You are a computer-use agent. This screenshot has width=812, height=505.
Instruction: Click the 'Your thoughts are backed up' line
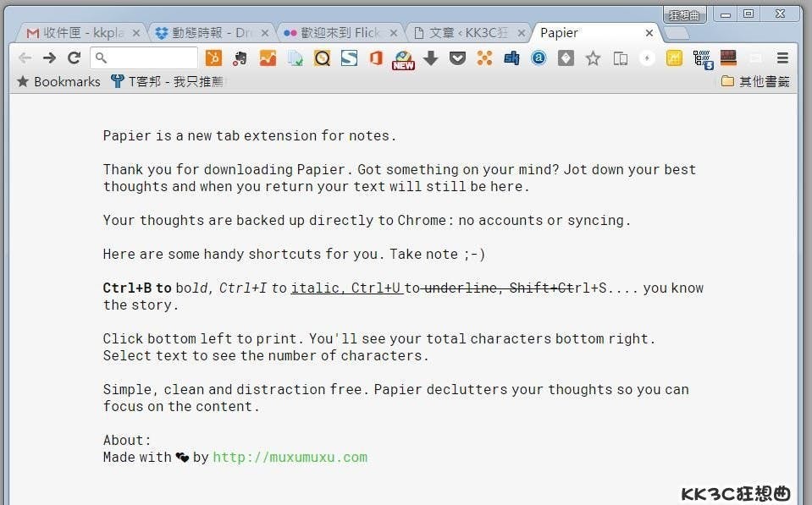[367, 221]
